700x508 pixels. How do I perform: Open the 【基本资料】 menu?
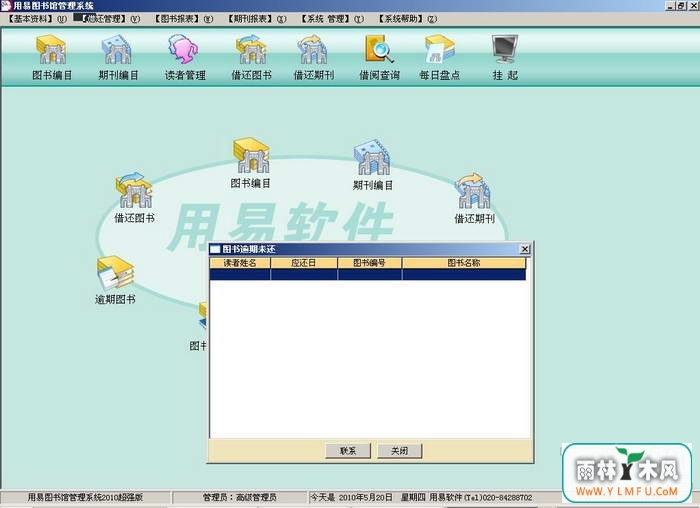pos(37,19)
